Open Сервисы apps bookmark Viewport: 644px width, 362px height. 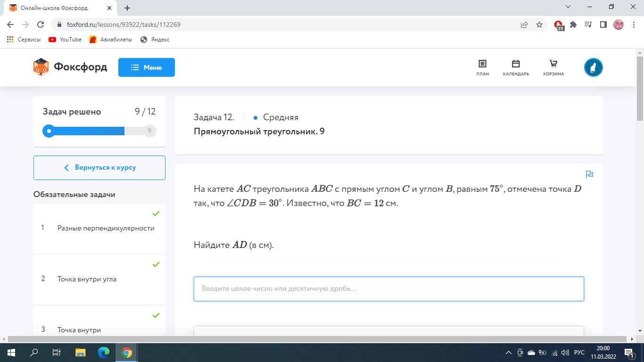[x=24, y=40]
